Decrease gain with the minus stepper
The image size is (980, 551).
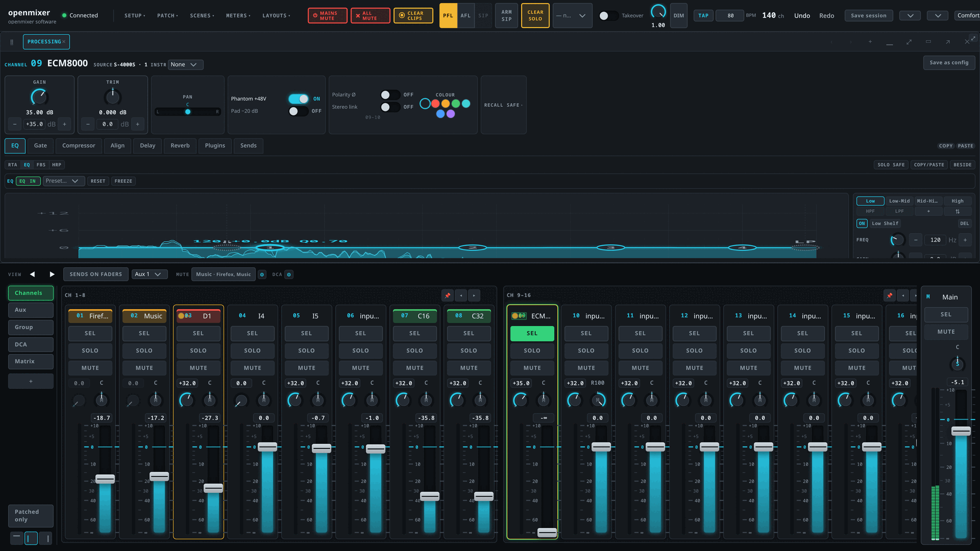click(x=15, y=124)
